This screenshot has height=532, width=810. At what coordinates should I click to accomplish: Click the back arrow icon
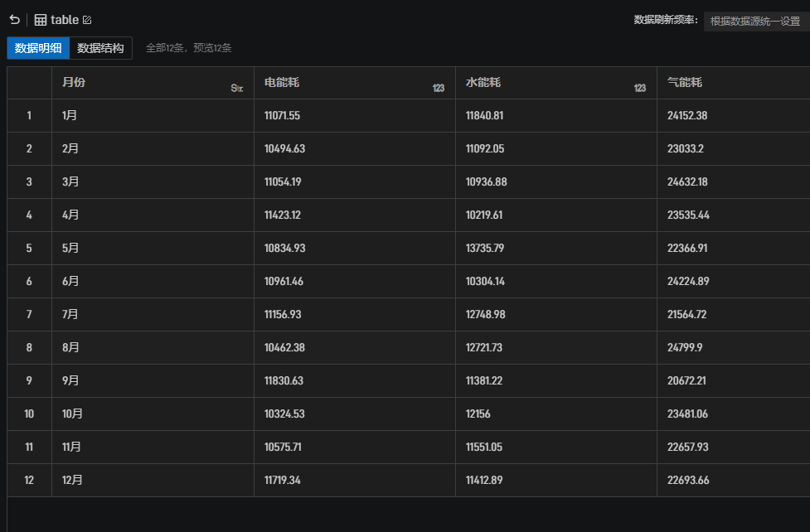click(x=14, y=20)
